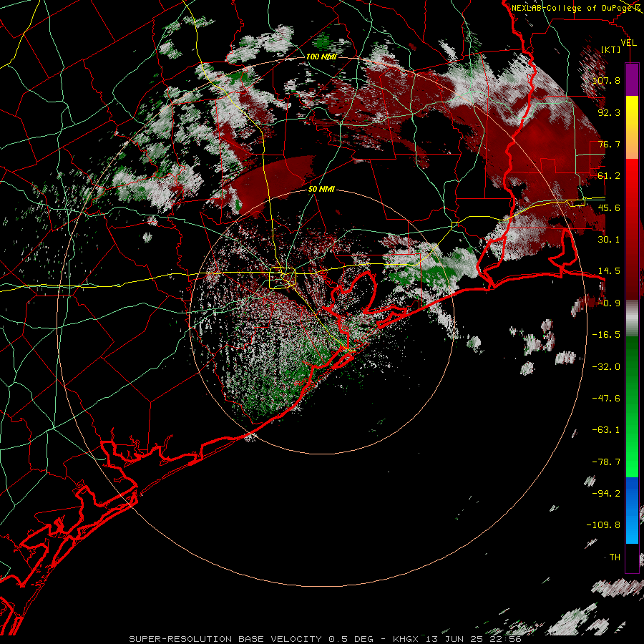Click the [KT] units label
The image size is (644, 644).
[x=611, y=49]
